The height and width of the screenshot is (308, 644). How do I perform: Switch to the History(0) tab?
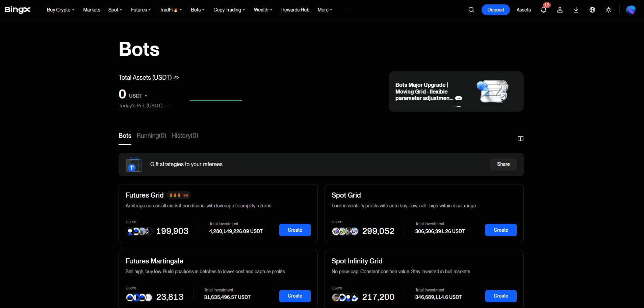tap(185, 136)
